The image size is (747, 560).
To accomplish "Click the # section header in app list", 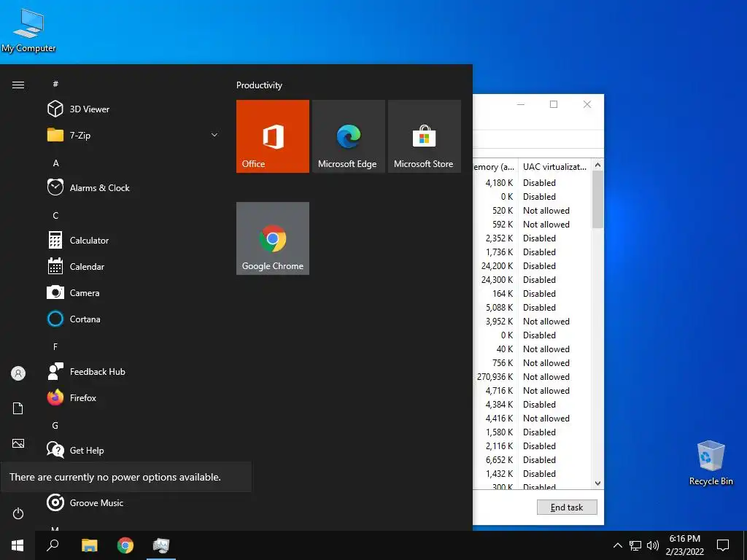I will pos(55,84).
